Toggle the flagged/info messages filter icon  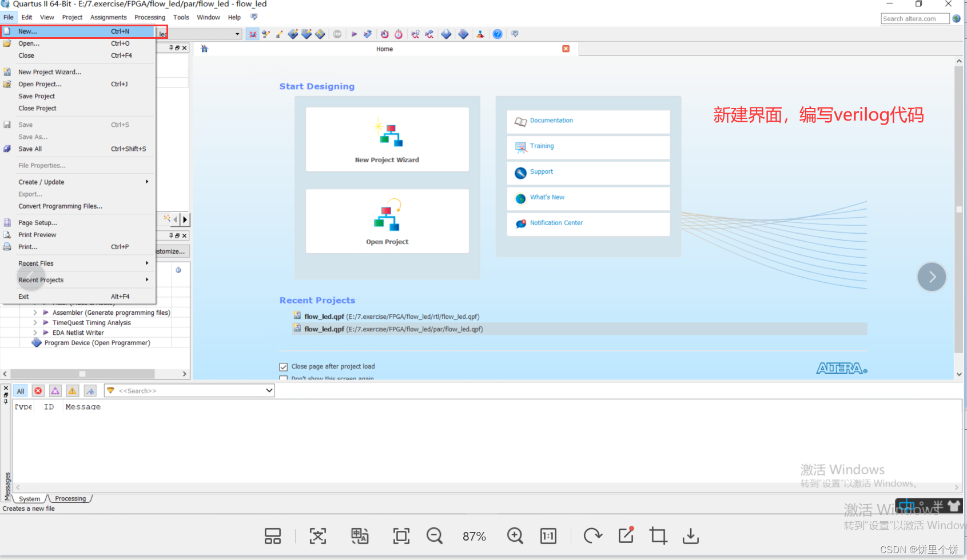tap(90, 391)
